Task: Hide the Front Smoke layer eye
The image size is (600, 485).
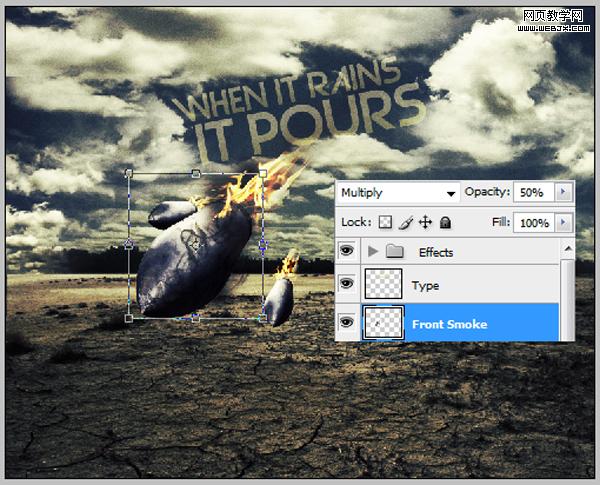Action: tap(347, 322)
